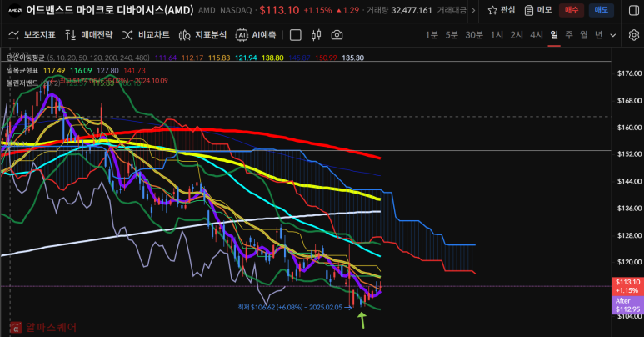The width and height of the screenshot is (644, 337).
Task: Click current price tag $113.10 on axis
Action: coord(627,286)
